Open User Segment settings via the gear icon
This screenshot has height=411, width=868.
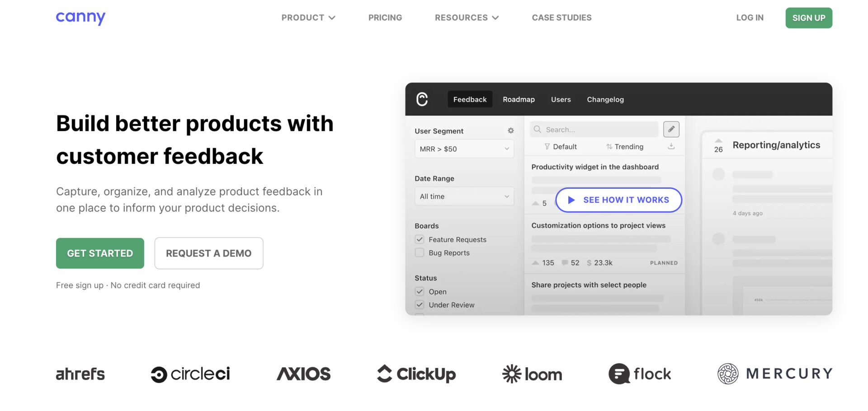[x=510, y=131]
